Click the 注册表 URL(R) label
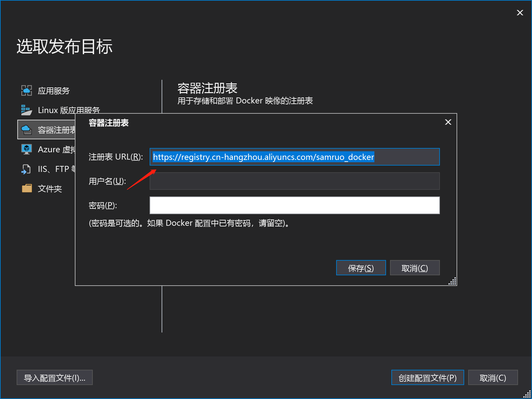The width and height of the screenshot is (532, 399). 116,157
